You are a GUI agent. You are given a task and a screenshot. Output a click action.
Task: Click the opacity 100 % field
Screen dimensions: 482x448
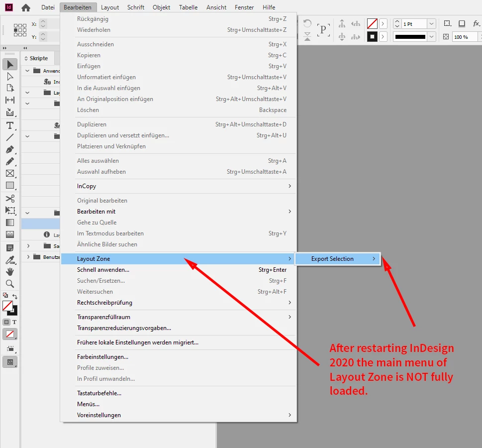tap(465, 37)
